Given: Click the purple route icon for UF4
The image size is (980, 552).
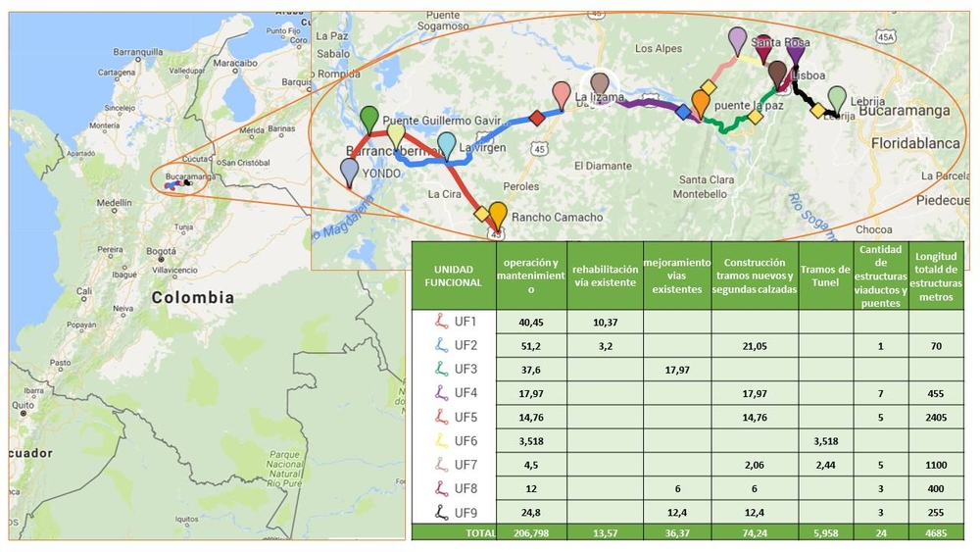Looking at the screenshot, I should point(442,392).
